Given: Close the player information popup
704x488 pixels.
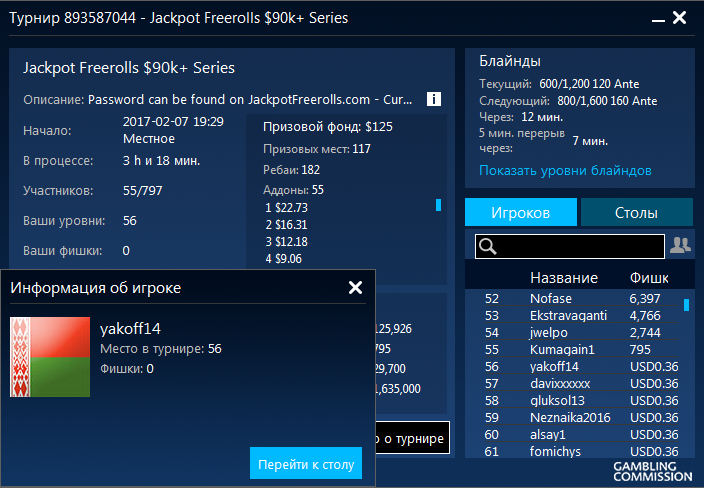Looking at the screenshot, I should [x=355, y=287].
